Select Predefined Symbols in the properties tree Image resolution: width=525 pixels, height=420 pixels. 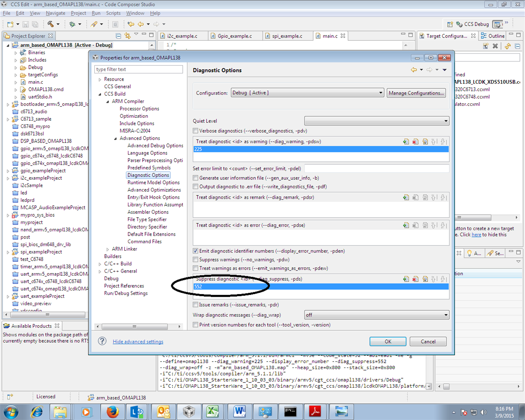point(149,168)
